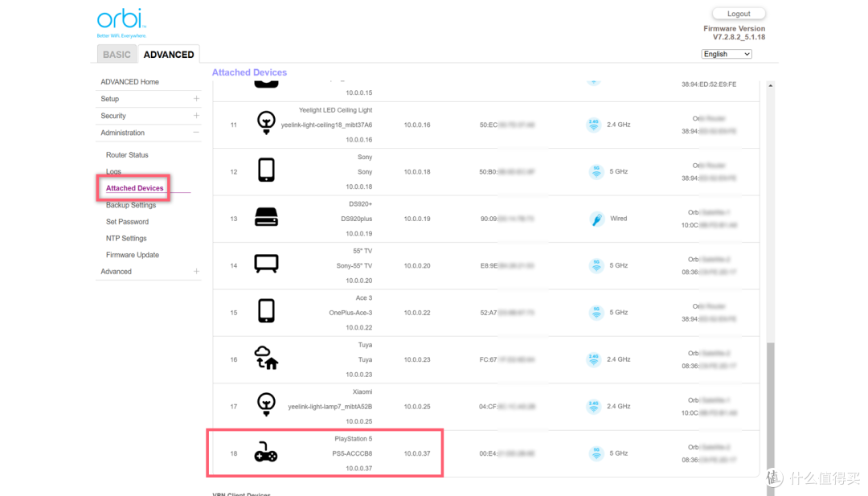Click the yeelink-light-lamp7_mibtA52B name
Screen dimensions: 868x496
point(330,406)
